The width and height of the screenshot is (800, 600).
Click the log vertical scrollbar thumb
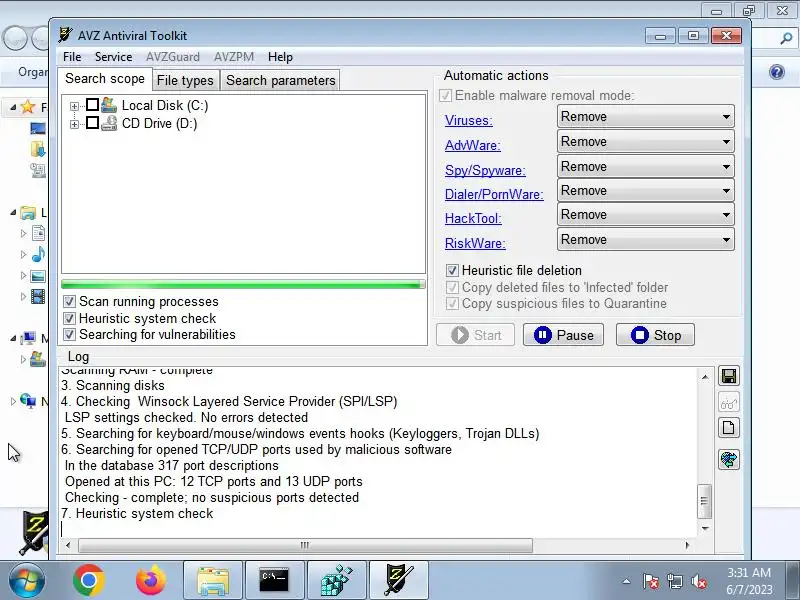(x=704, y=501)
